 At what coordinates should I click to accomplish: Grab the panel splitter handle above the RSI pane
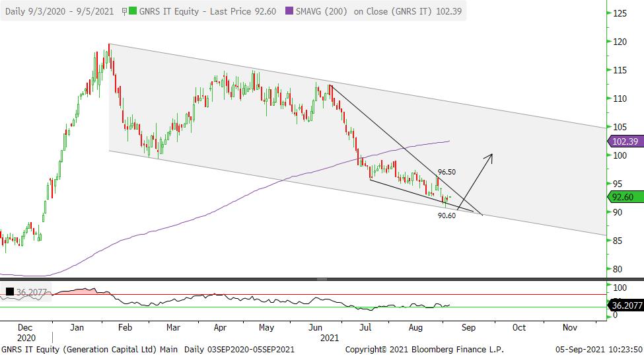[x=322, y=280]
